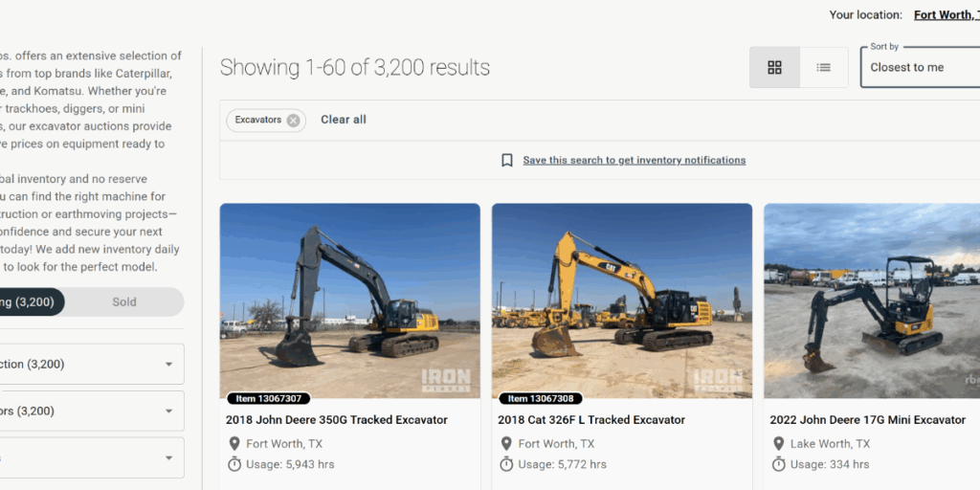Click 'Usage: 334 hrs' text
Viewport: 980px width, 490px height.
[x=830, y=464]
